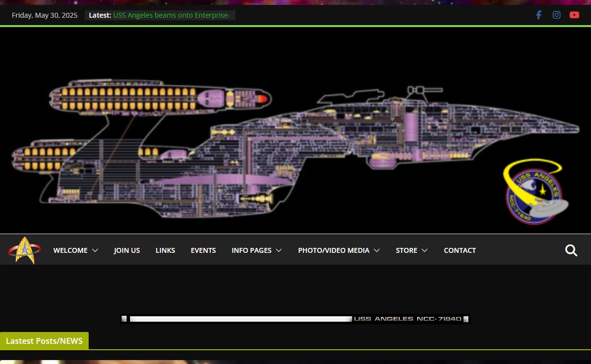This screenshot has height=364, width=591.
Task: Open the Instagram social icon
Action: click(557, 15)
